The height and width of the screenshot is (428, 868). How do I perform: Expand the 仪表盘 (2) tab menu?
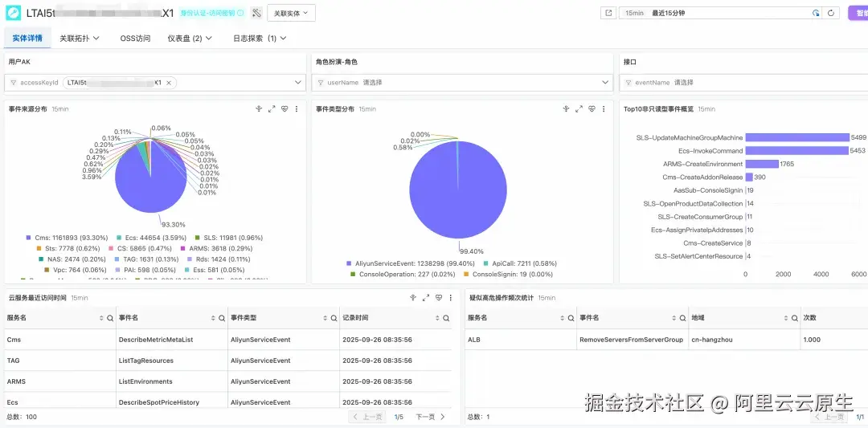coord(190,39)
